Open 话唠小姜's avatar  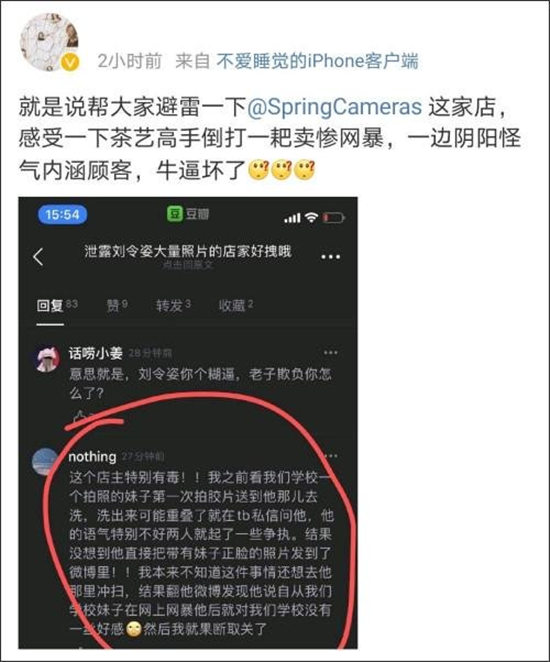(x=46, y=359)
